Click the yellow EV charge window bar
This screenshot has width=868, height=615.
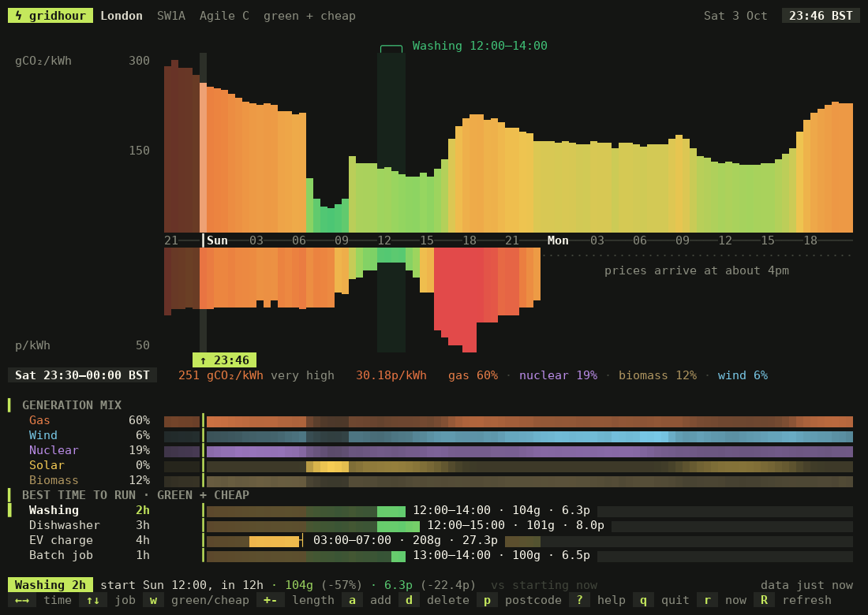click(x=274, y=541)
